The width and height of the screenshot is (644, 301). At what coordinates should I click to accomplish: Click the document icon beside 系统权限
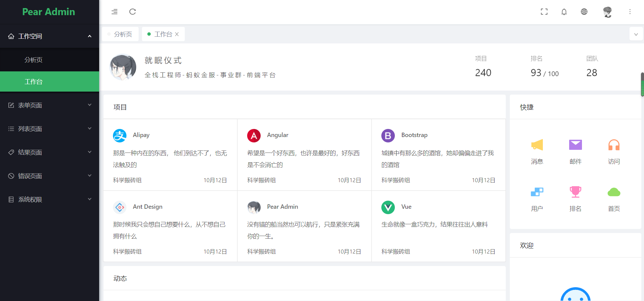coord(11,199)
